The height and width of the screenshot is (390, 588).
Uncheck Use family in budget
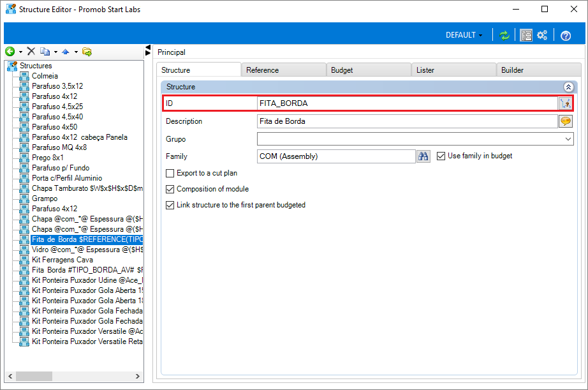click(441, 156)
